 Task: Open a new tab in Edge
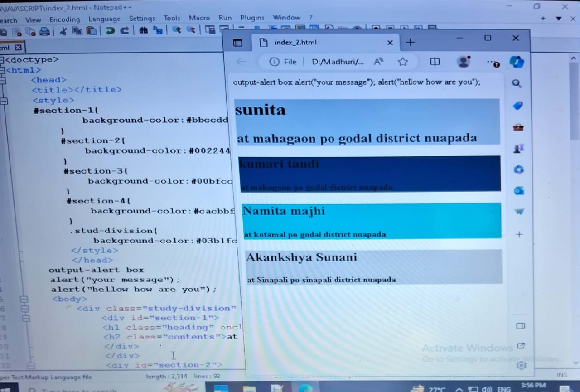pos(410,43)
